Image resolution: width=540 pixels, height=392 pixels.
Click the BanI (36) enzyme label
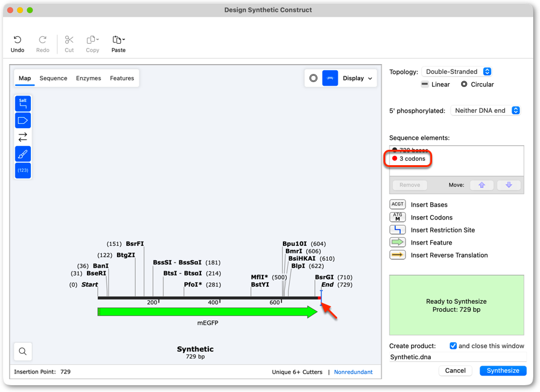[x=92, y=266]
